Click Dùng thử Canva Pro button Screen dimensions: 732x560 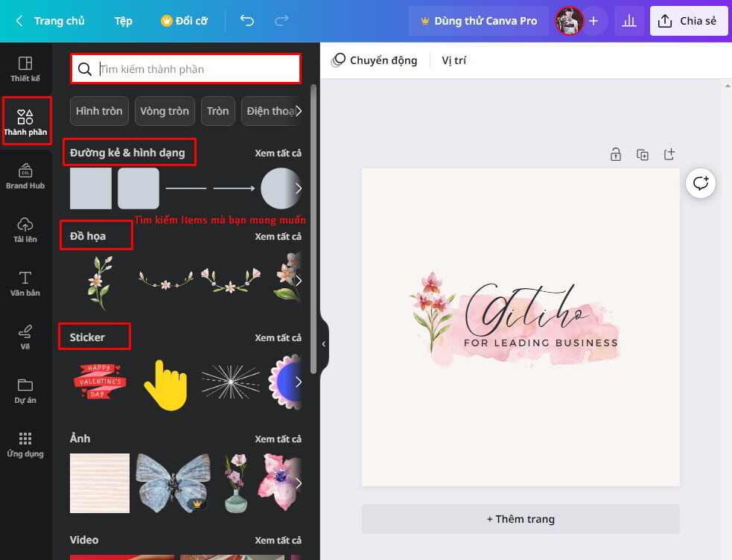point(479,21)
